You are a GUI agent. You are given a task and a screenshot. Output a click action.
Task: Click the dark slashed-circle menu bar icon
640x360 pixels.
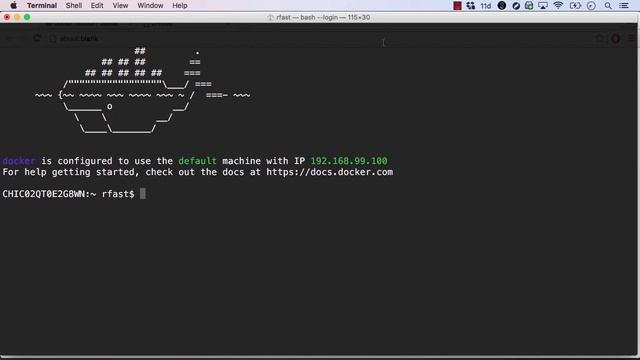point(516,6)
